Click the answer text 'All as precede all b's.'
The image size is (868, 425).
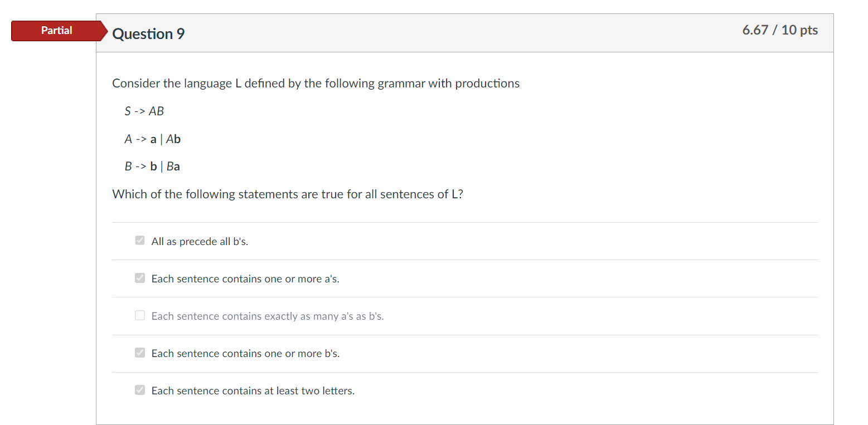200,242
